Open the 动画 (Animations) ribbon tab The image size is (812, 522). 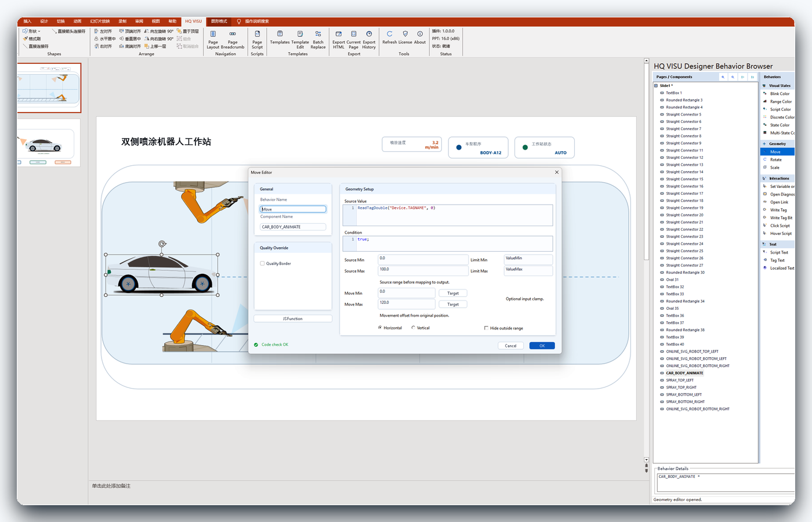(77, 21)
